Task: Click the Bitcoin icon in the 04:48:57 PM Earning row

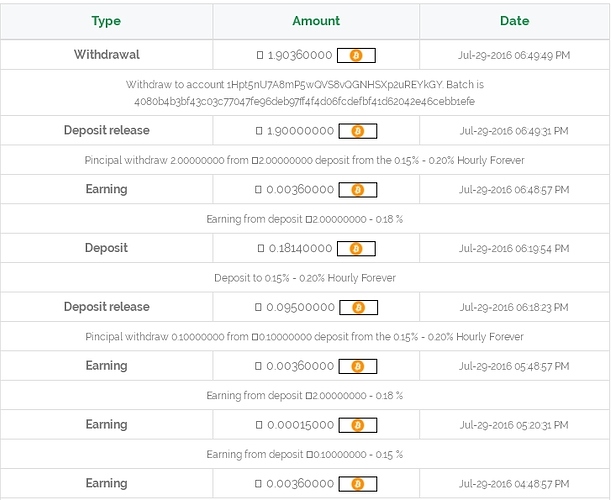Action: tap(357, 484)
